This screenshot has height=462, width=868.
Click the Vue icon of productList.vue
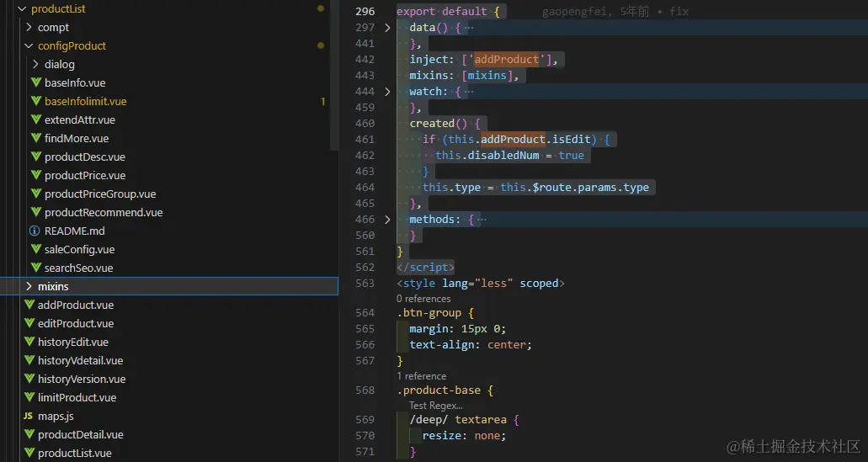tap(29, 453)
